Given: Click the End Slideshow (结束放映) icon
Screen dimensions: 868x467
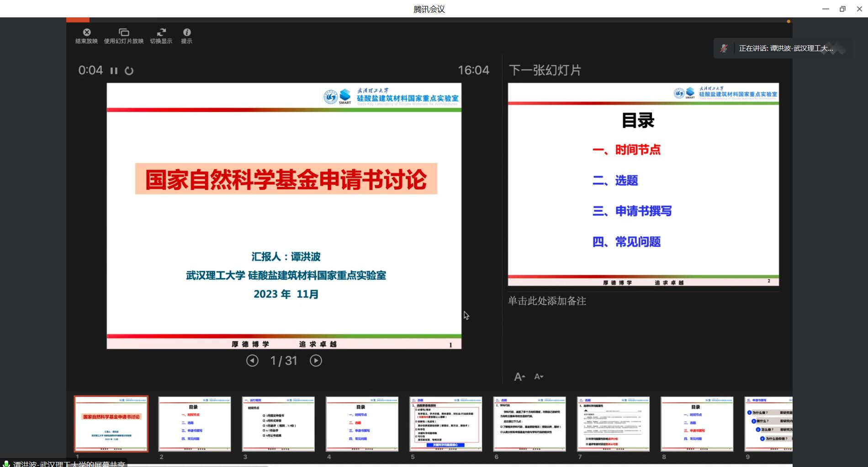Looking at the screenshot, I should (x=86, y=32).
